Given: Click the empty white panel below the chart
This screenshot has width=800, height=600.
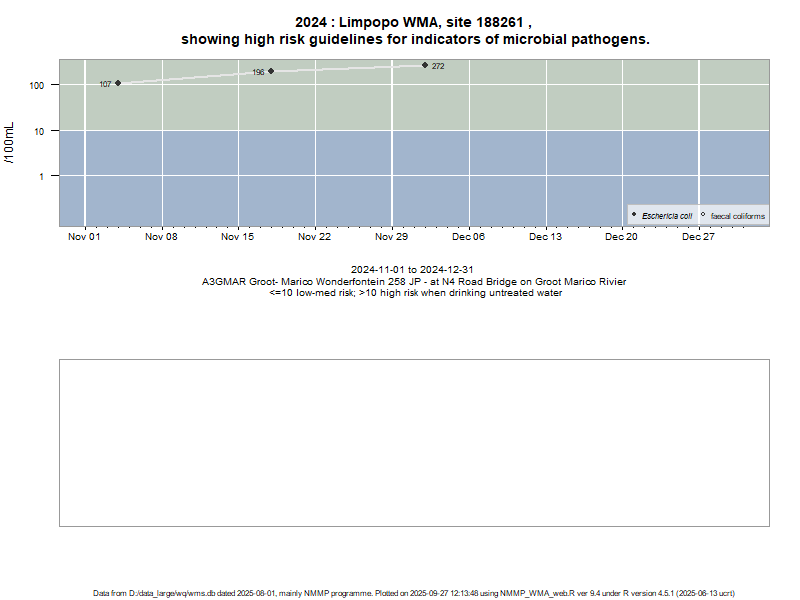Looking at the screenshot, I should 414,442.
